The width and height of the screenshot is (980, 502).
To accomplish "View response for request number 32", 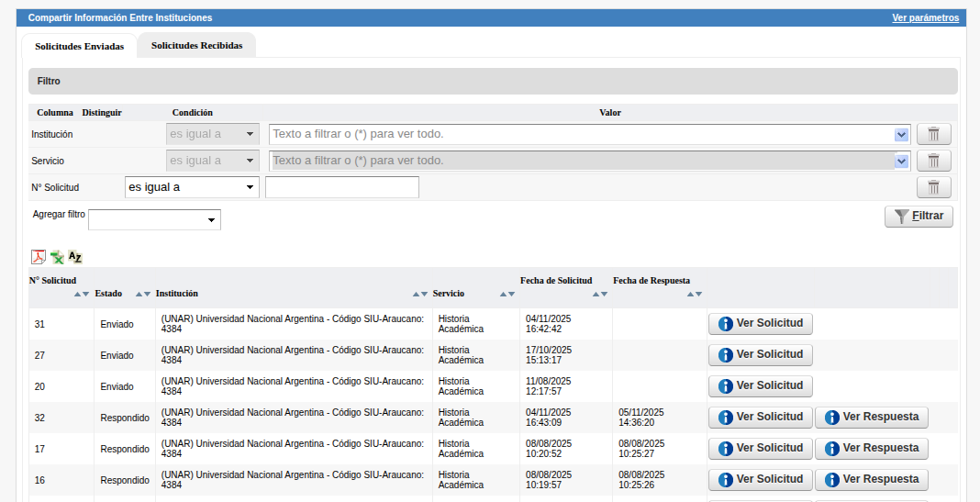I will pos(871,418).
